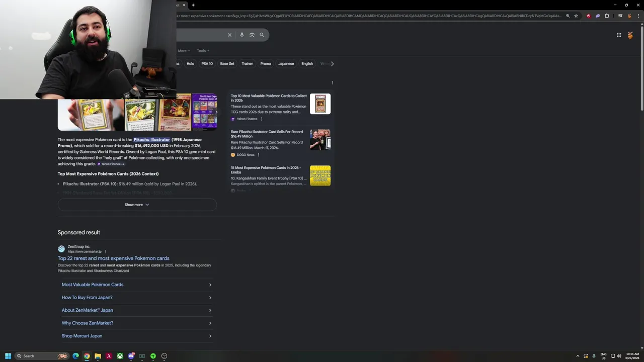Open options for ZenGroup sponsored result
Image resolution: width=644 pixels, height=362 pixels.
tap(105, 251)
